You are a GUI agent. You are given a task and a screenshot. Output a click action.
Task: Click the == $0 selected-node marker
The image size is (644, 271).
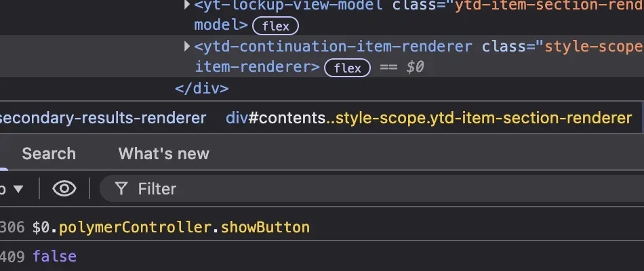401,68
